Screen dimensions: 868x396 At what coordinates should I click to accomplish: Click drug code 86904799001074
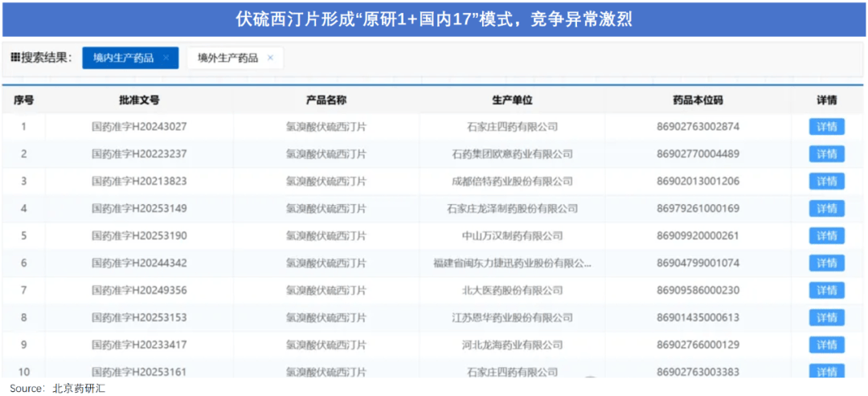(698, 263)
